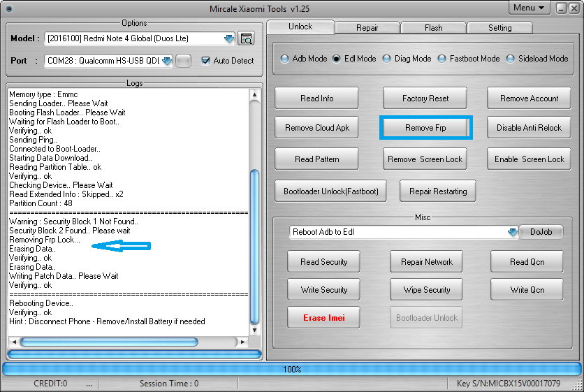Click the Remove Account button
This screenshot has width=584, height=392.
(x=529, y=99)
